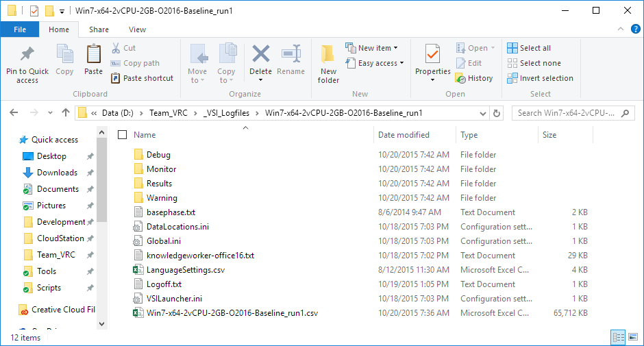Navigate to Team_VRC in address bar

click(169, 113)
